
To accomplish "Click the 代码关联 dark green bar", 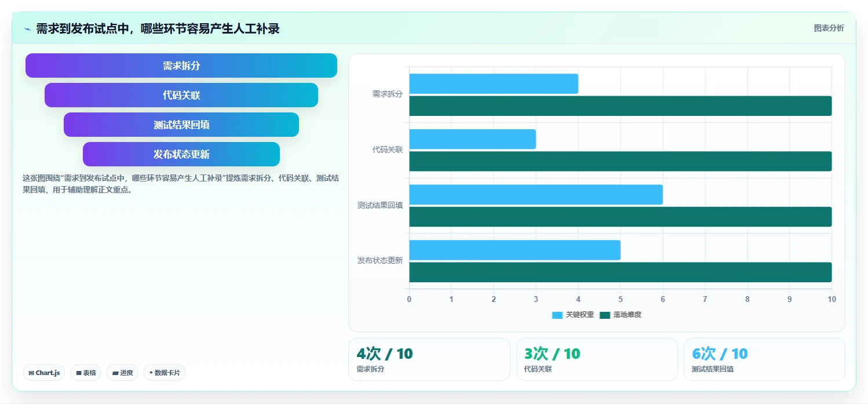I will (621, 161).
